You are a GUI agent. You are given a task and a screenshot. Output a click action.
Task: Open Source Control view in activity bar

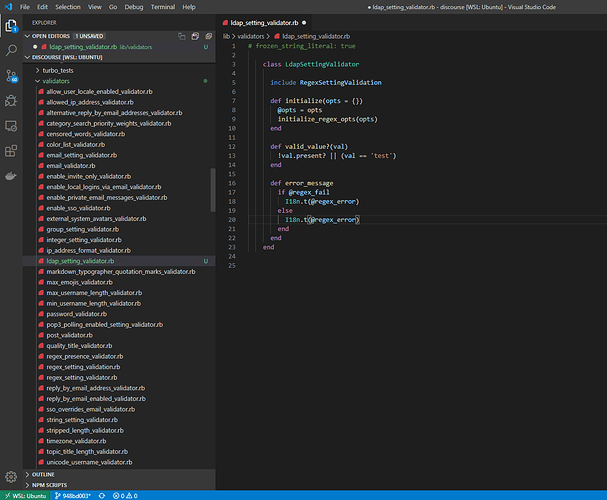11,76
